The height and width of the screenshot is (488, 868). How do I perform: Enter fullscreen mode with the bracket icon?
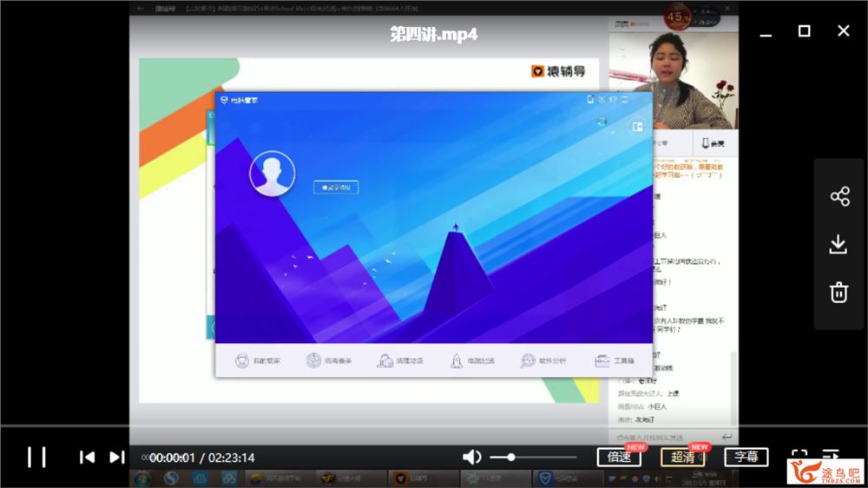(799, 454)
